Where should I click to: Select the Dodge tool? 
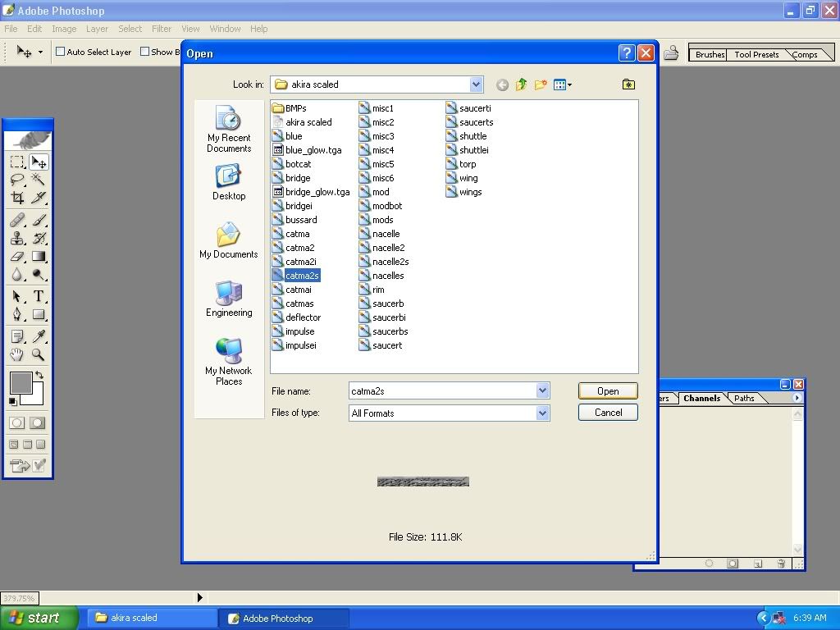click(x=39, y=274)
